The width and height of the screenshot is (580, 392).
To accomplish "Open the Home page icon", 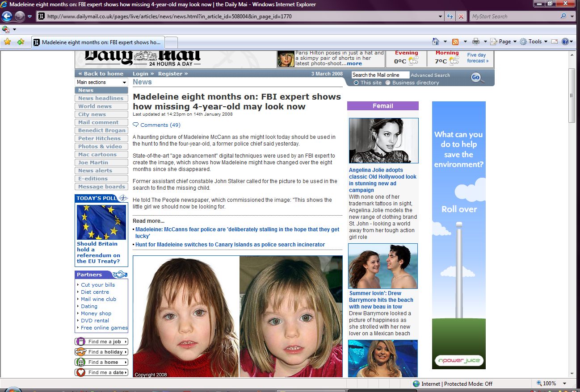I will [436, 42].
